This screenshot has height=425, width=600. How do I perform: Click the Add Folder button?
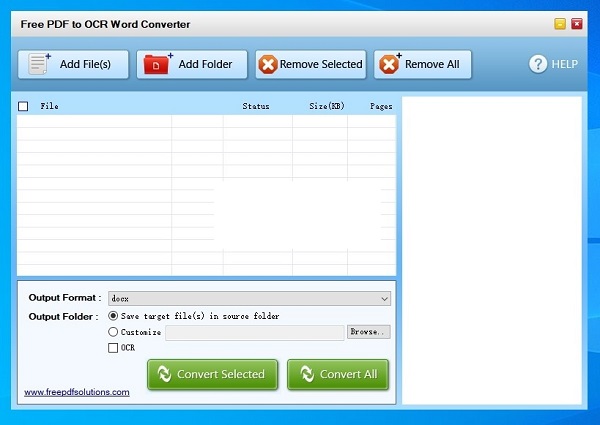192,64
